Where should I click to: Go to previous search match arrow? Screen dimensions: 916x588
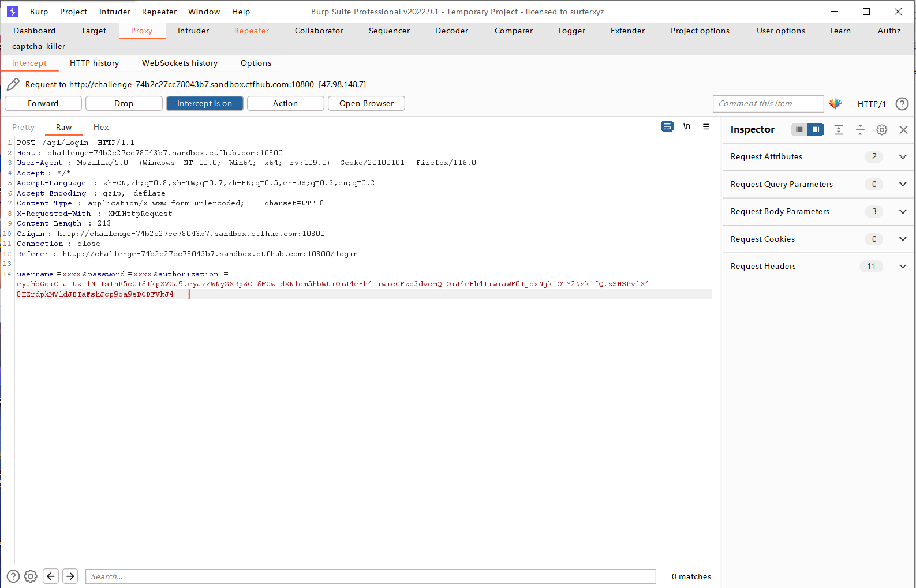tap(51, 576)
